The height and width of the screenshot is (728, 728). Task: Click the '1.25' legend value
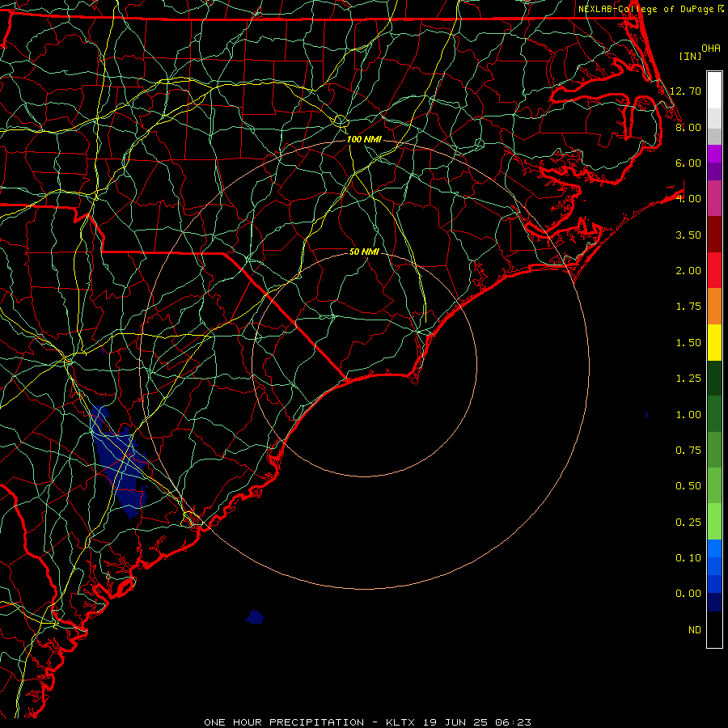688,379
